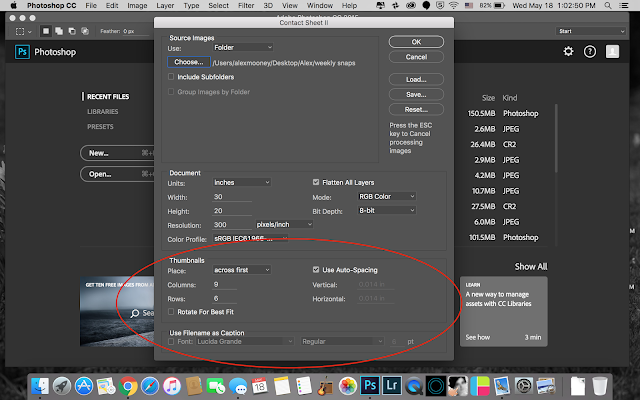Open Safari from the Dock
The image size is (640, 400).
click(x=150, y=386)
